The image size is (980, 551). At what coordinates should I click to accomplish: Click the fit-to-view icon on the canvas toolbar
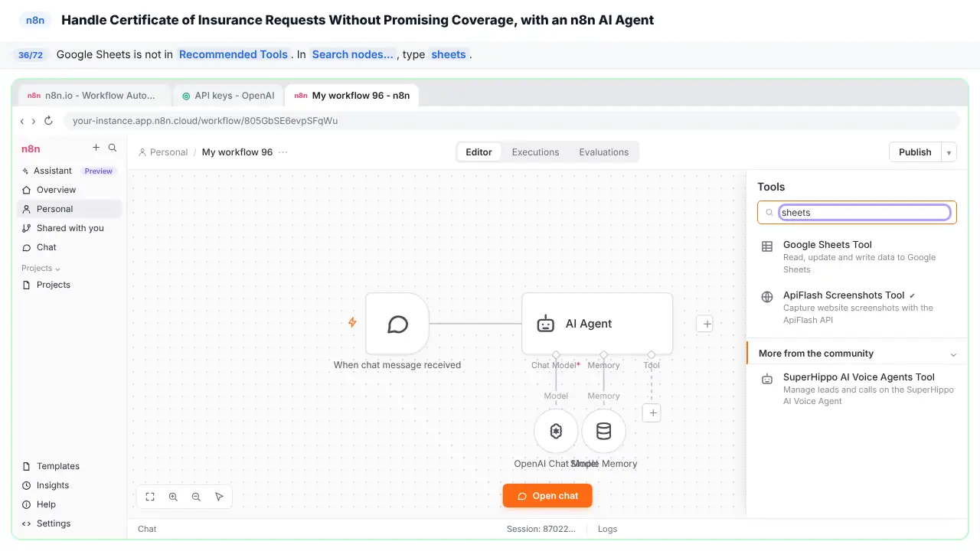click(x=150, y=497)
